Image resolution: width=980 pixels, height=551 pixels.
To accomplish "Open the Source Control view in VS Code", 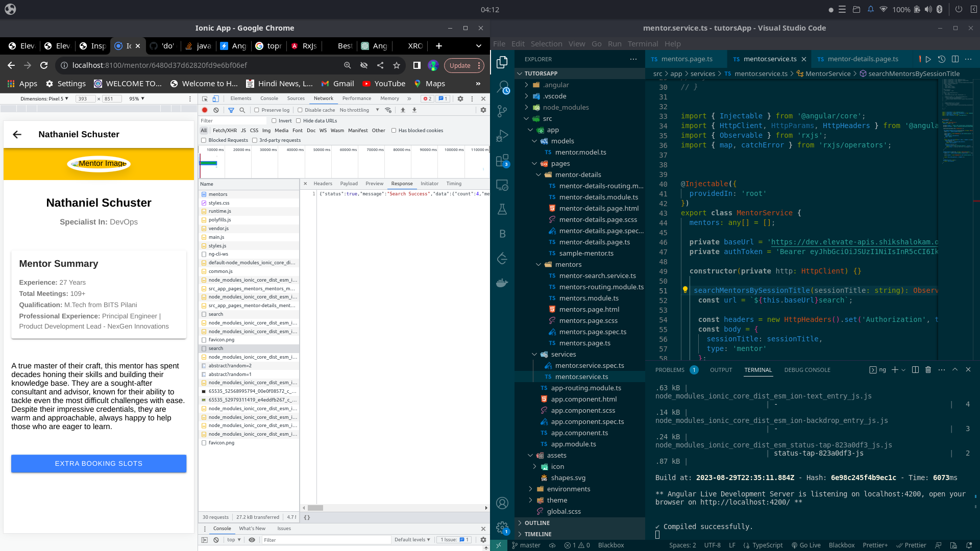I will tap(502, 111).
